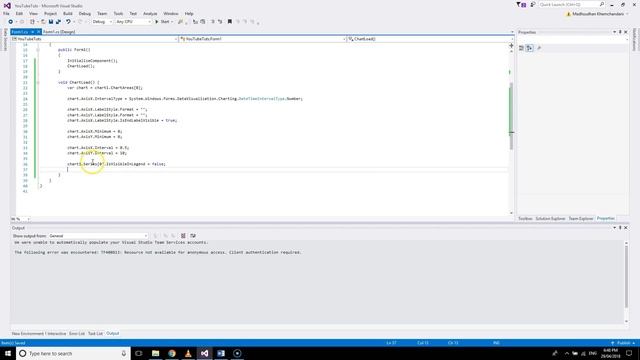Image resolution: width=640 pixels, height=360 pixels.
Task: Open the Analyze menu
Action: point(150,13)
